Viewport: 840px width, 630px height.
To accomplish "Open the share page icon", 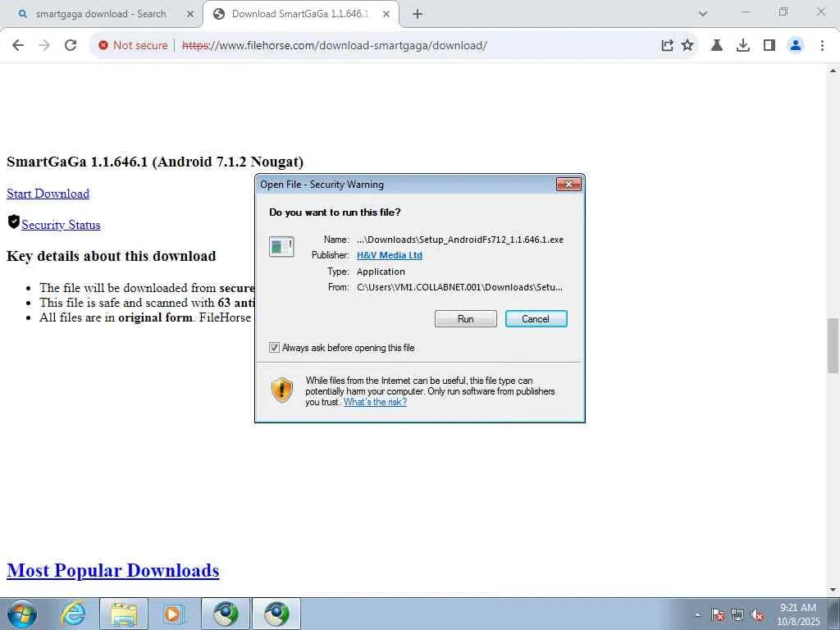I will click(x=667, y=46).
